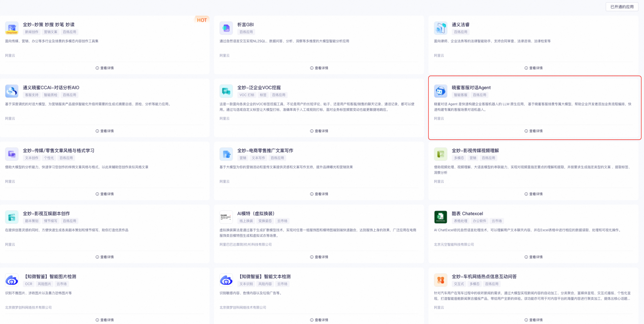View details of 通义晓蜜CCAI-对话分析AIO
Screen dimensions: 644x324
(x=104, y=131)
